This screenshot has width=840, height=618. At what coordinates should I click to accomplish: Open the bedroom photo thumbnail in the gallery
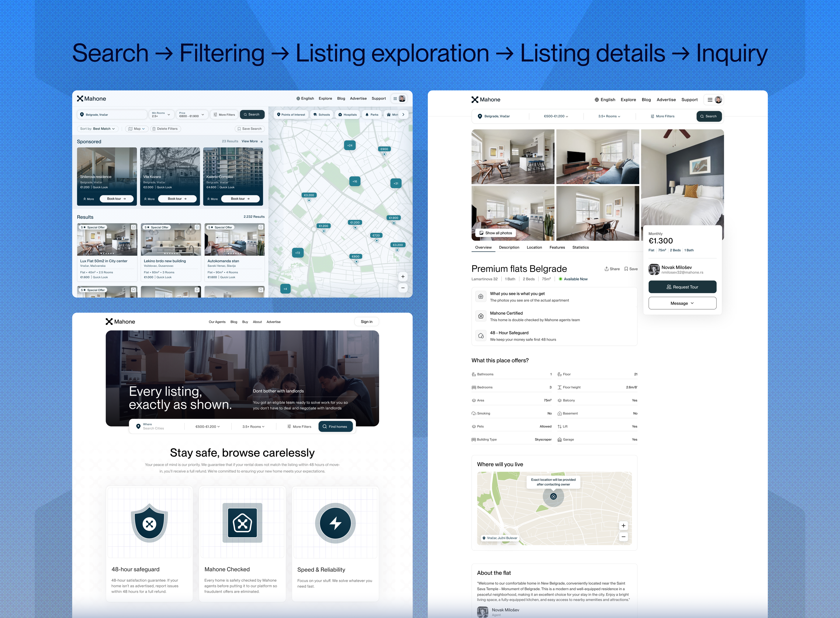(682, 178)
